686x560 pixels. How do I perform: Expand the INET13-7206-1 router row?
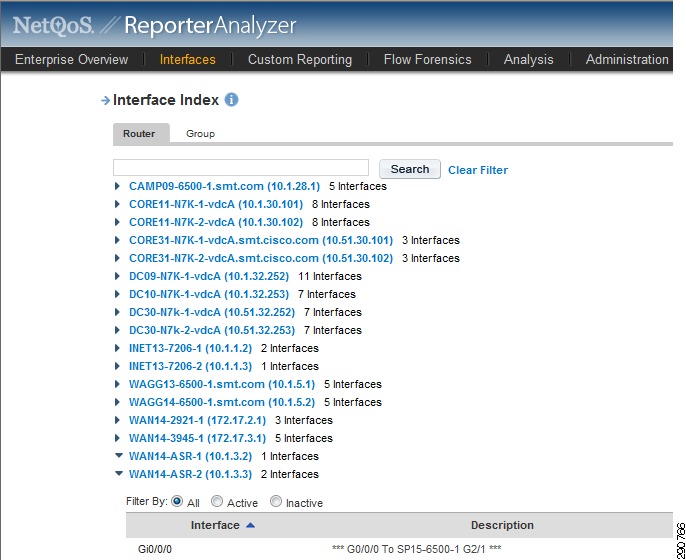tap(117, 348)
